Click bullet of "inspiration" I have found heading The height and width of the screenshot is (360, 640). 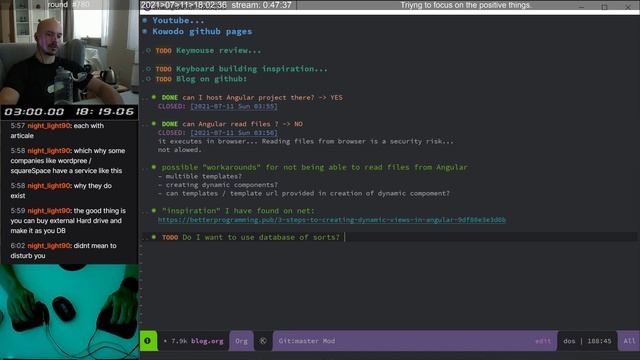pyautogui.click(x=154, y=211)
